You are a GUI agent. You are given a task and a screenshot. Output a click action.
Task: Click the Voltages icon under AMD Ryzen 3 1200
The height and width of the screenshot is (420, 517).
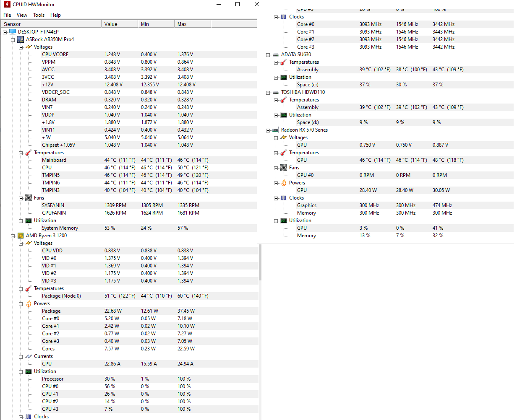[29, 243]
